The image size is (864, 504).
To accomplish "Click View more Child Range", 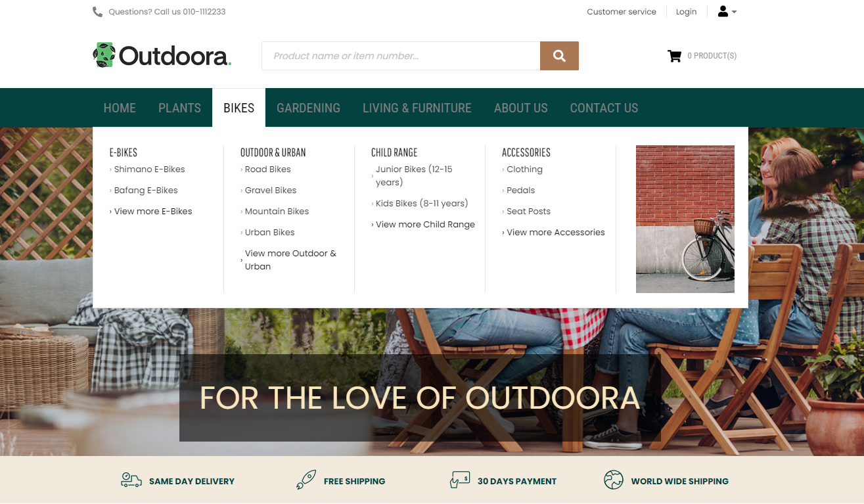I will click(x=425, y=224).
